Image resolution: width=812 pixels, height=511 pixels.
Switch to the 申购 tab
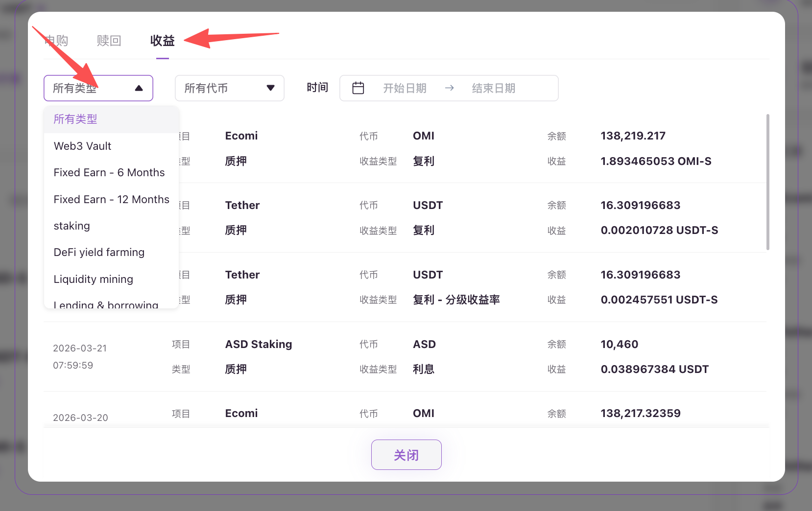coord(56,41)
